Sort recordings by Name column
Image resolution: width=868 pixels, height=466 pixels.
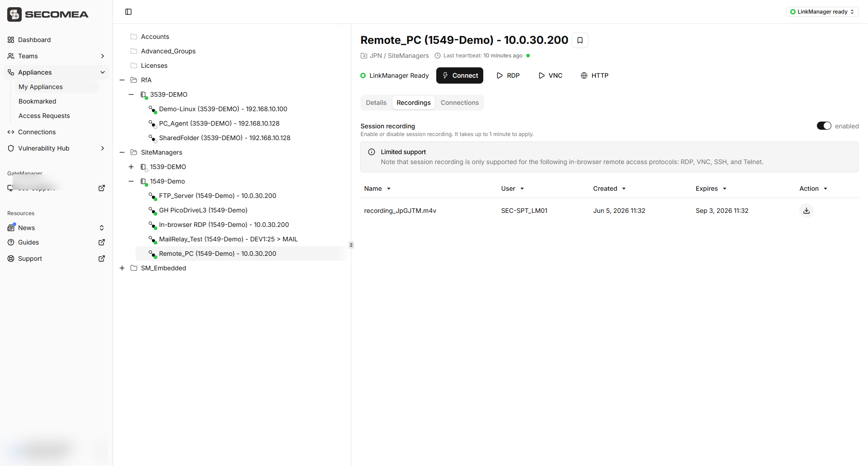(377, 188)
